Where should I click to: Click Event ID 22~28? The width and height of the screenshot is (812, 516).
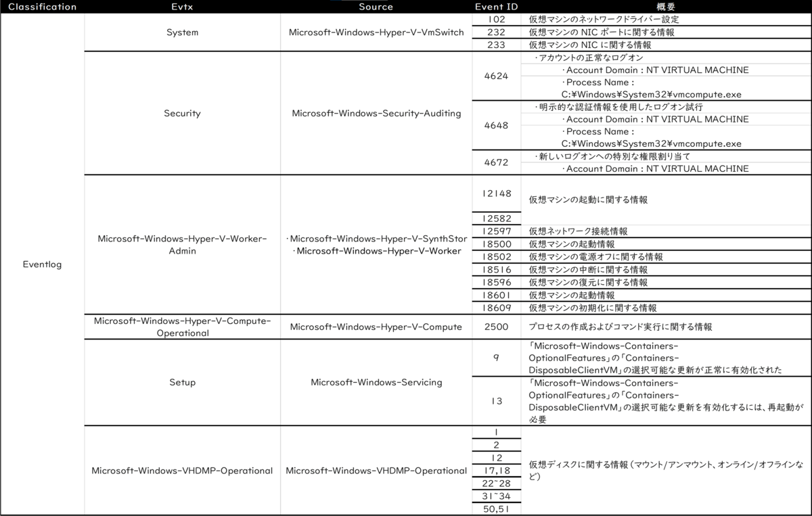coord(497,484)
